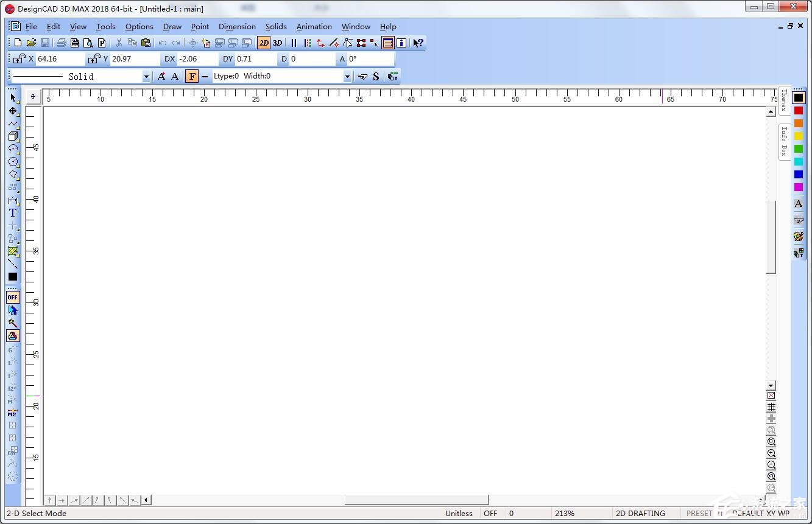Image resolution: width=812 pixels, height=524 pixels.
Task: Toggle the 2D mode button
Action: (263, 43)
